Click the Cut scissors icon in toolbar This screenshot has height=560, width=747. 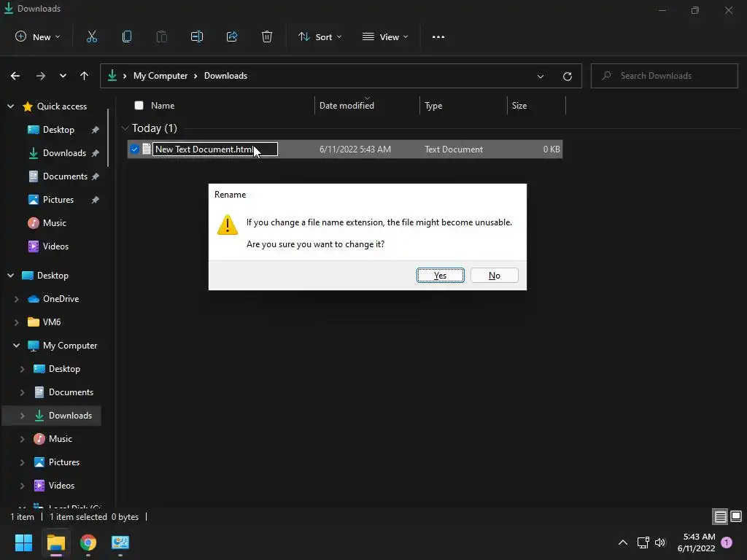point(91,36)
